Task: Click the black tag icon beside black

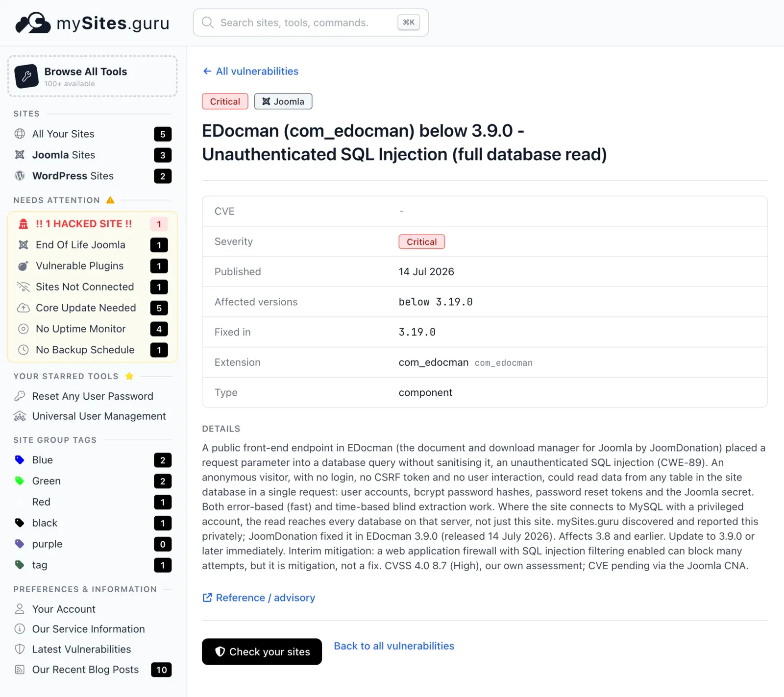Action: (20, 523)
